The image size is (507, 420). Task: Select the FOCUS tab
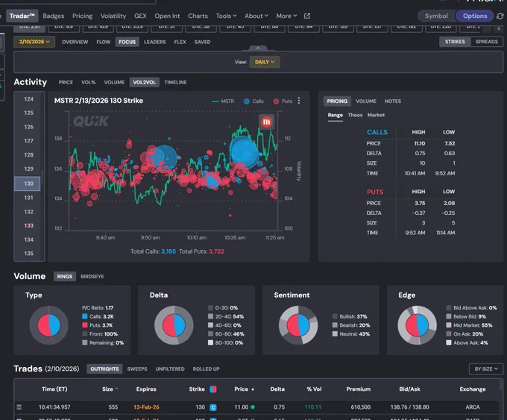tap(127, 42)
